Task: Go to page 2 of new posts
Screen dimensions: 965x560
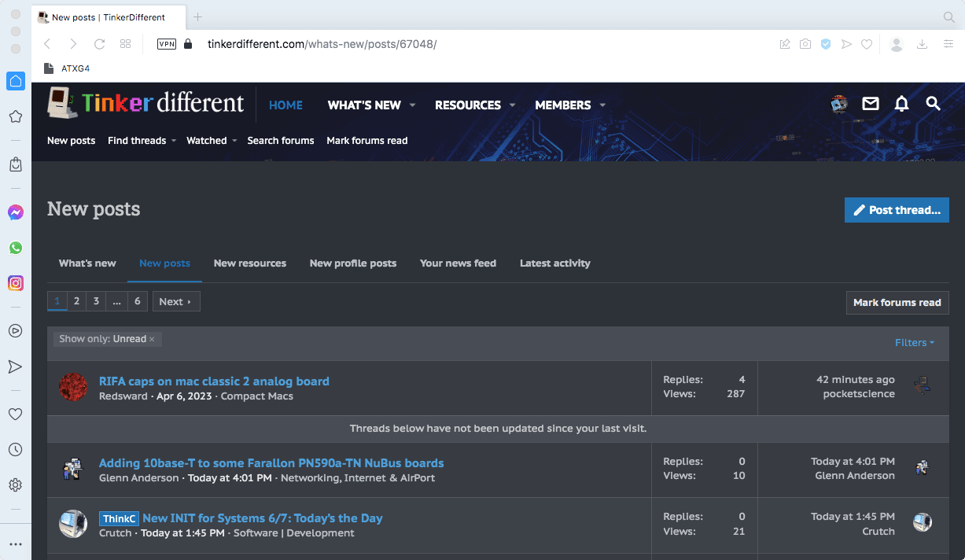Action: tap(76, 301)
